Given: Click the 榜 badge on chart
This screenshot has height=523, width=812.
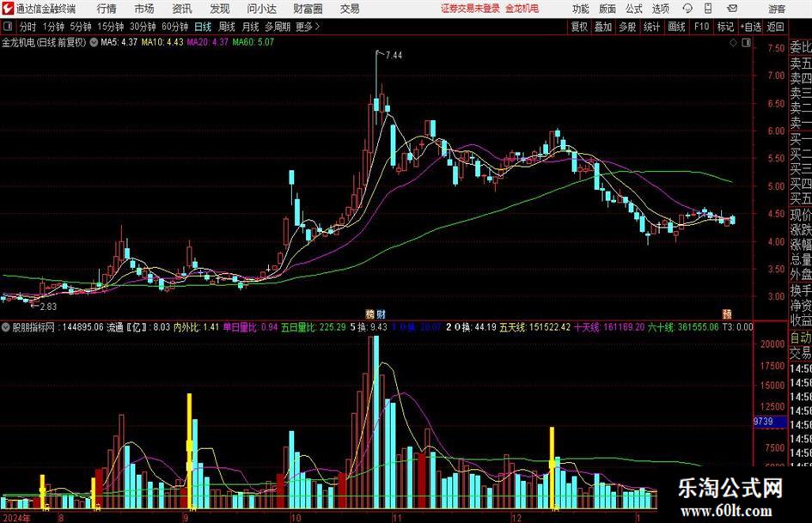Looking at the screenshot, I should click(369, 313).
